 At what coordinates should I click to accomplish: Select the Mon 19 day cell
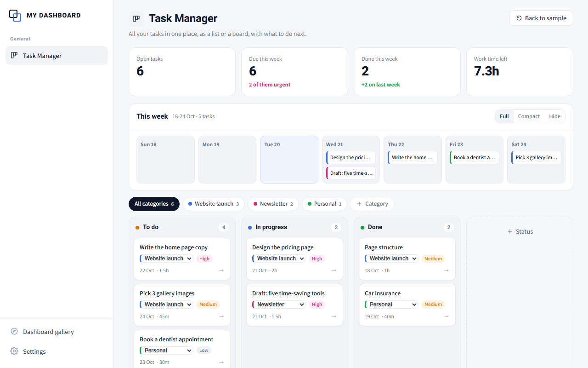[227, 160]
